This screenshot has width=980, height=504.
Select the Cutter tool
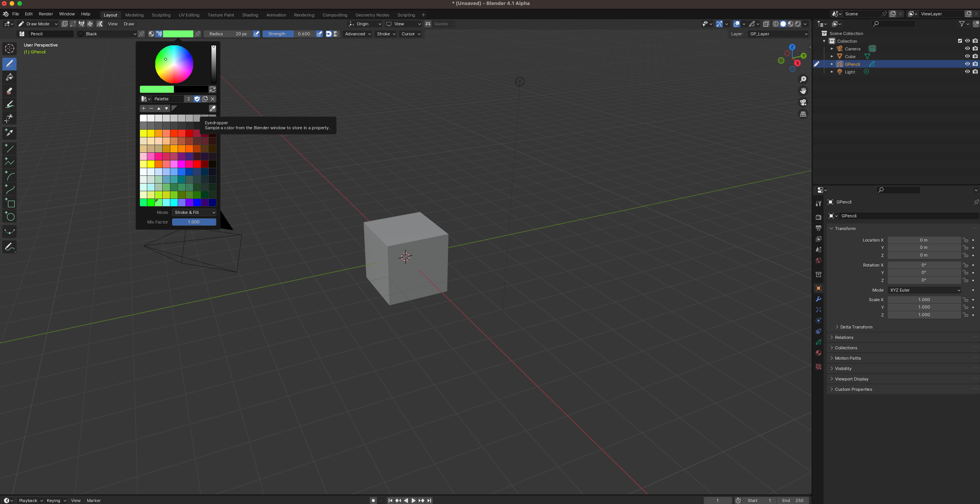coord(10,118)
